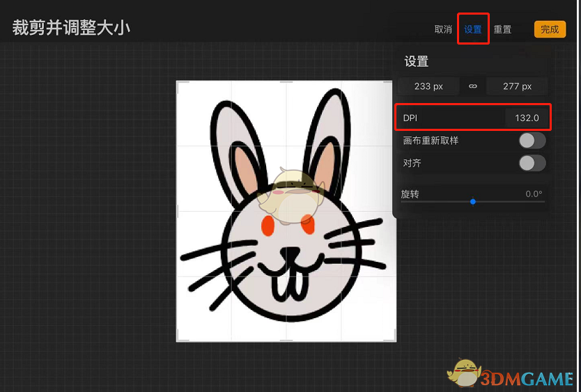
Task: Click the 0.0° rotation value
Action: coord(534,194)
